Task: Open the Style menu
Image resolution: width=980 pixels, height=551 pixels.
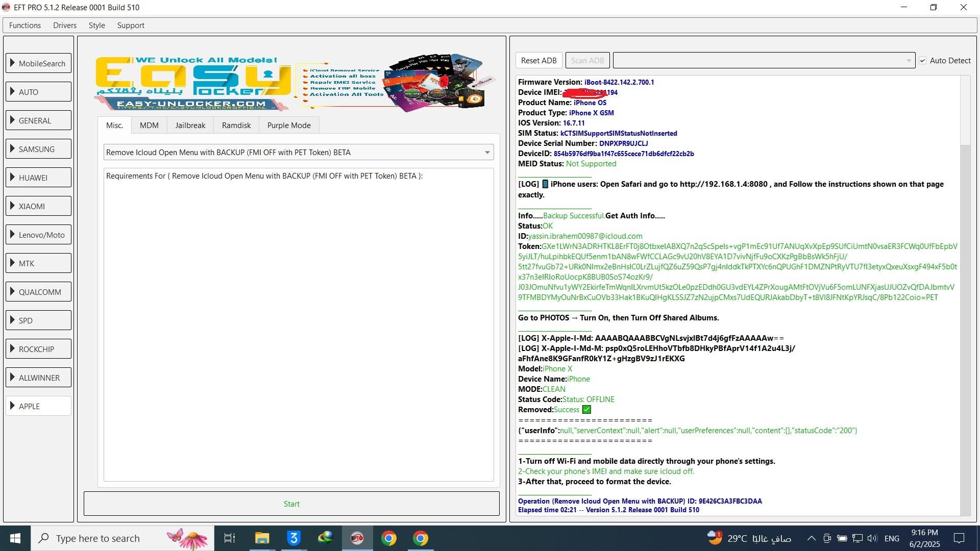Action: pos(96,26)
